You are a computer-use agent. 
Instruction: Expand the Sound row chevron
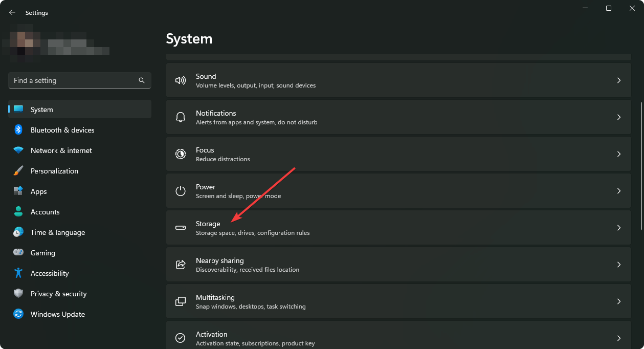(619, 80)
